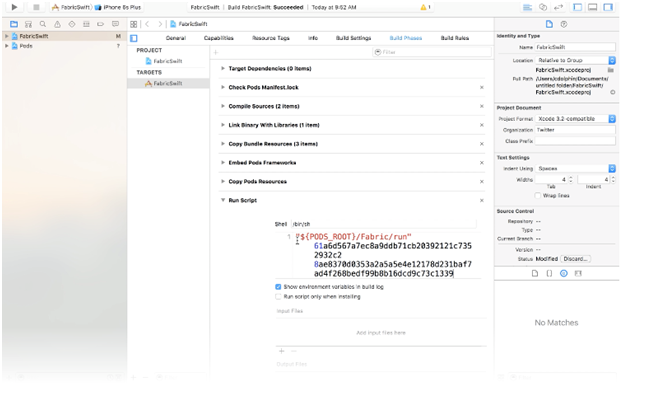The width and height of the screenshot is (646, 395).
Task: Switch to the General tab
Action: [x=176, y=38]
